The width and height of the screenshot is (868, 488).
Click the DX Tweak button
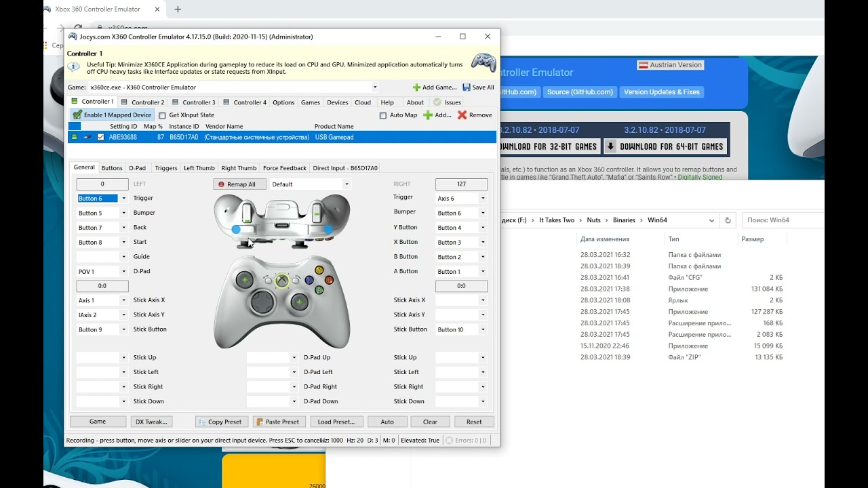pyautogui.click(x=151, y=422)
